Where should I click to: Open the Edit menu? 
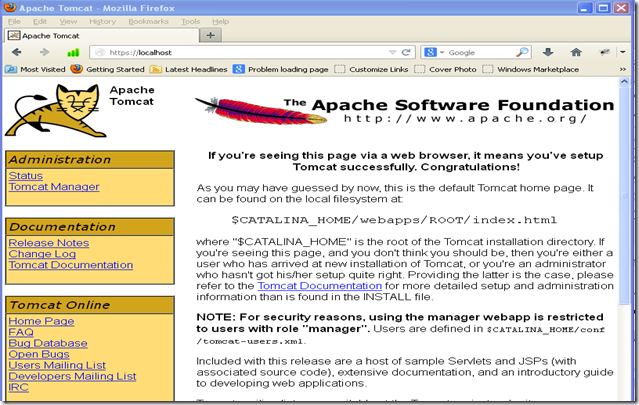(x=40, y=22)
